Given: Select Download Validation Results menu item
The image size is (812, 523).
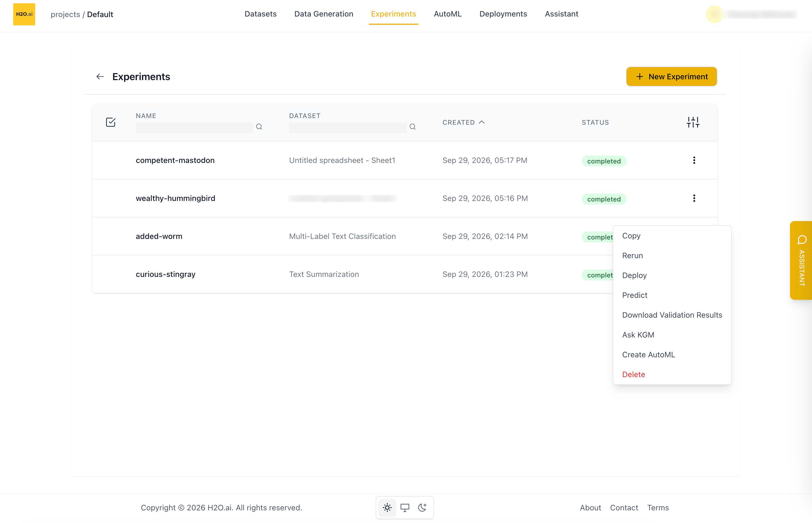Looking at the screenshot, I should pos(672,315).
